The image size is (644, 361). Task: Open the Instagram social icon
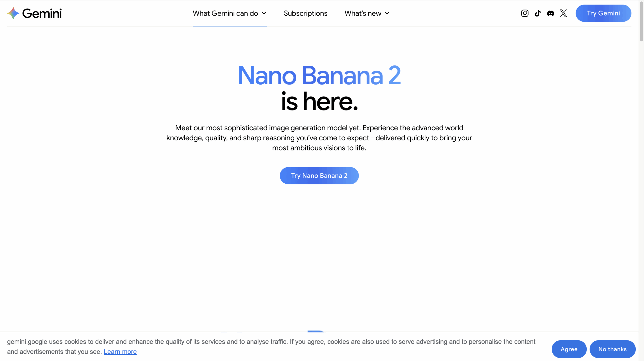click(x=525, y=13)
